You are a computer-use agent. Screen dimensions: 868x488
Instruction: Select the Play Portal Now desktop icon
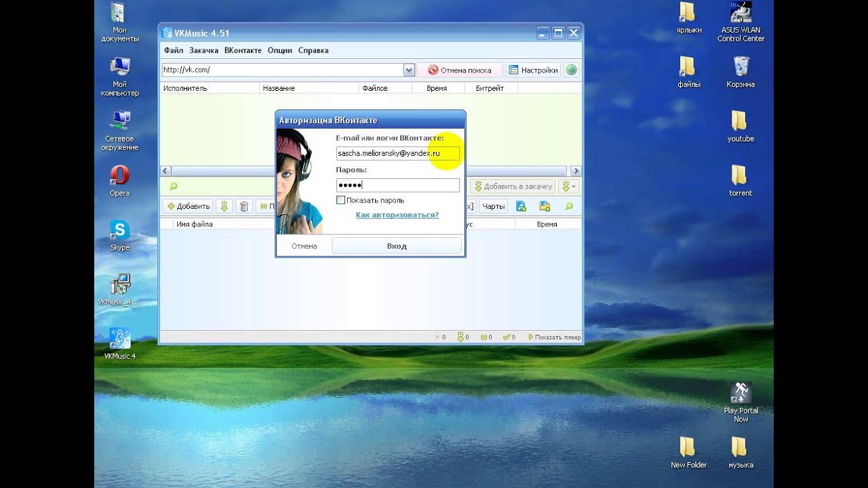[741, 403]
